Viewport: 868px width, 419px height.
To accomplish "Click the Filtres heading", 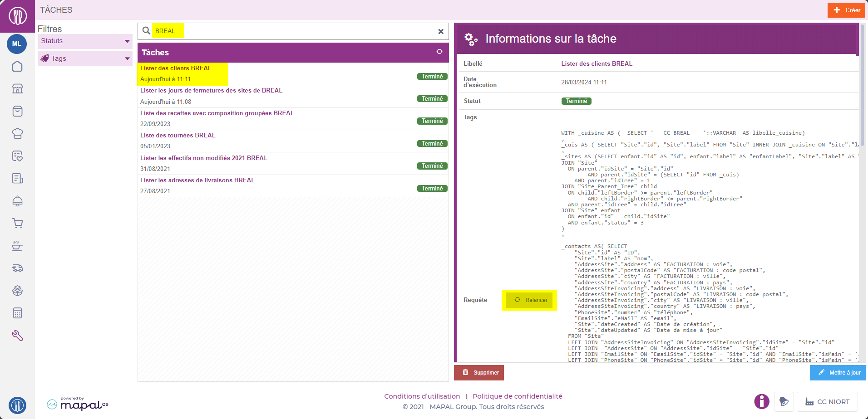I will tap(50, 29).
